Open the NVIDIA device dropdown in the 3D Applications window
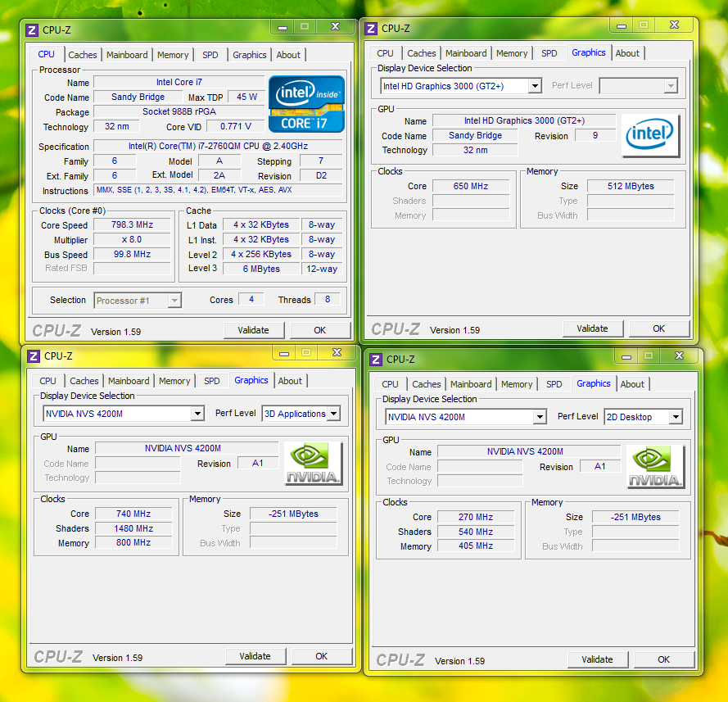 (197, 414)
